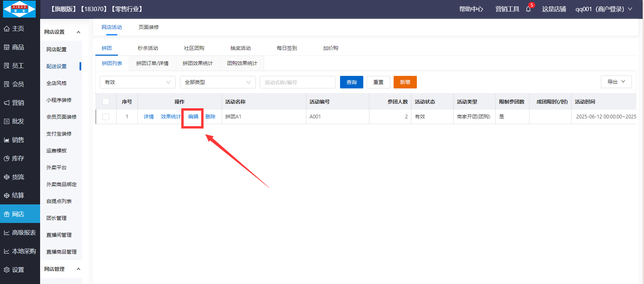Switch to the 页面装修 tab
The height and width of the screenshot is (284, 644).
click(148, 27)
